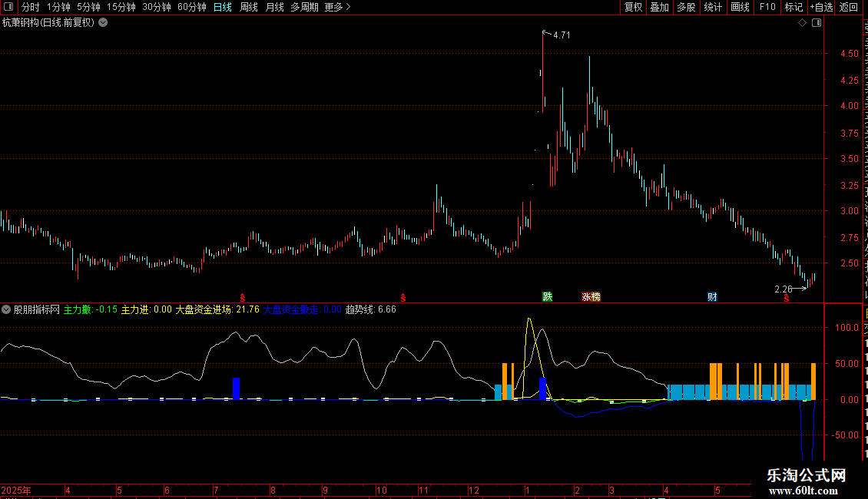This screenshot has width=868, height=499.
Task: Click the 4.50 price axis label
Action: (849, 54)
